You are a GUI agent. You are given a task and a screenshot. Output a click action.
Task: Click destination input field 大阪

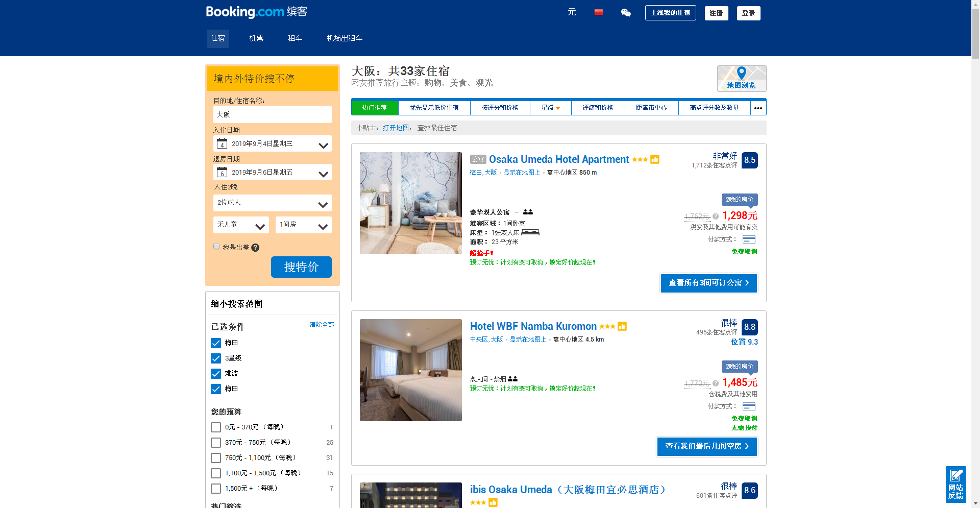(x=272, y=114)
